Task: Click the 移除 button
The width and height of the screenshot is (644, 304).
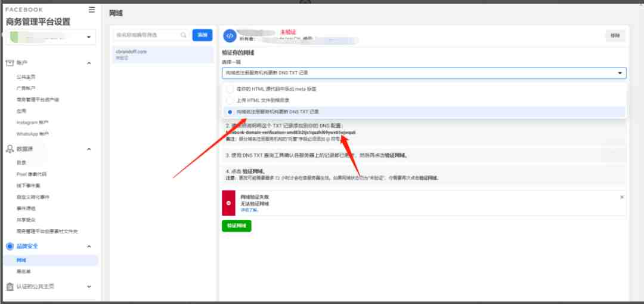Action: point(615,36)
